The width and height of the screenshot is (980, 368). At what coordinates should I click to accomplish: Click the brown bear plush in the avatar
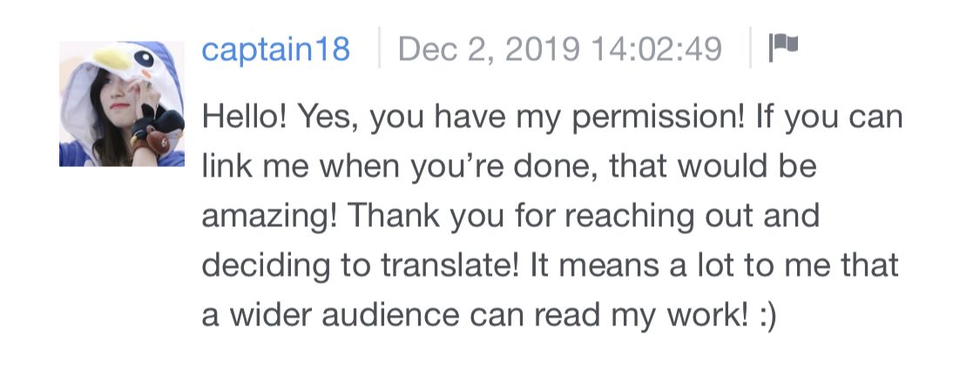[x=159, y=141]
